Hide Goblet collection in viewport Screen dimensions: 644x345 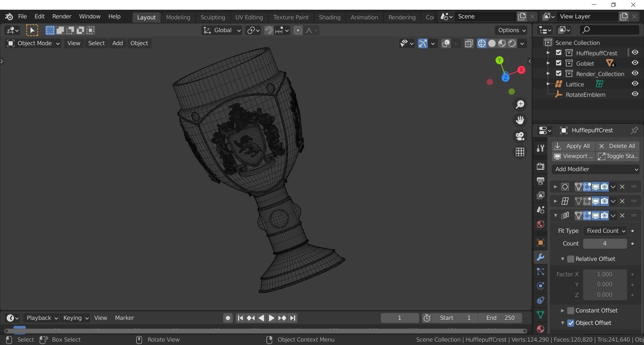pos(635,63)
